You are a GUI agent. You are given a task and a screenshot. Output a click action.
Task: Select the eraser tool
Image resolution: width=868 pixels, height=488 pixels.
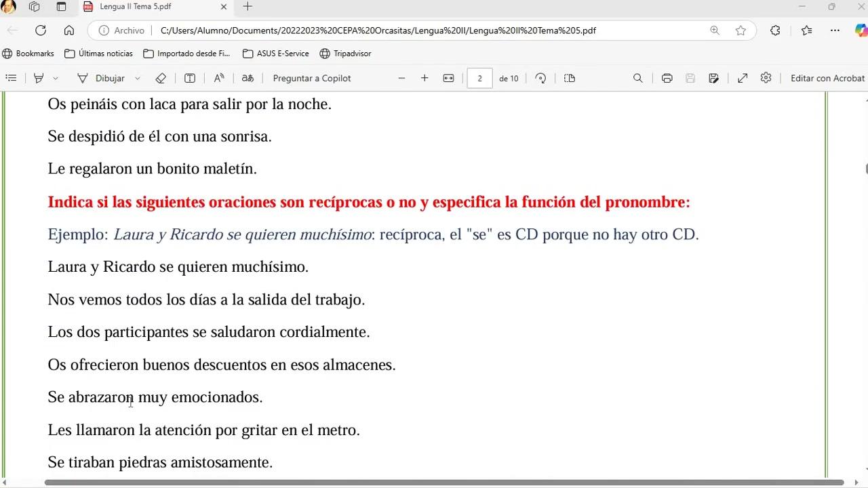161,79
